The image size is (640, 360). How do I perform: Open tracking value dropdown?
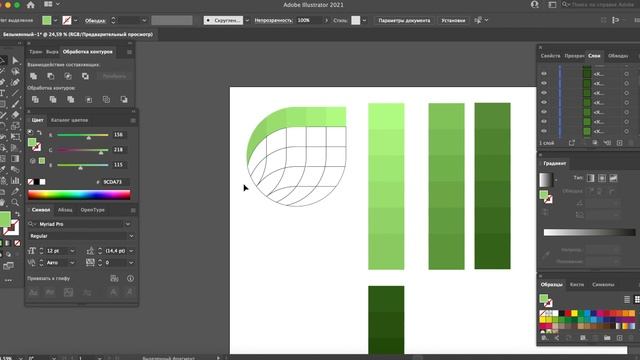point(131,263)
